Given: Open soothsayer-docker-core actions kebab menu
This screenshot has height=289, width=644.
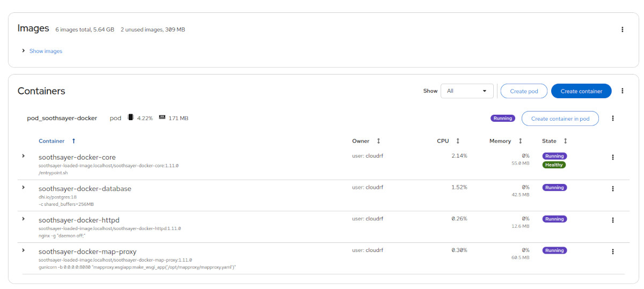Looking at the screenshot, I should coord(612,157).
